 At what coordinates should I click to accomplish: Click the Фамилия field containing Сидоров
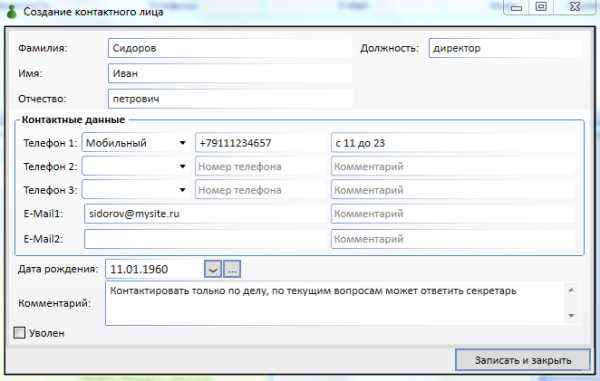(x=230, y=48)
